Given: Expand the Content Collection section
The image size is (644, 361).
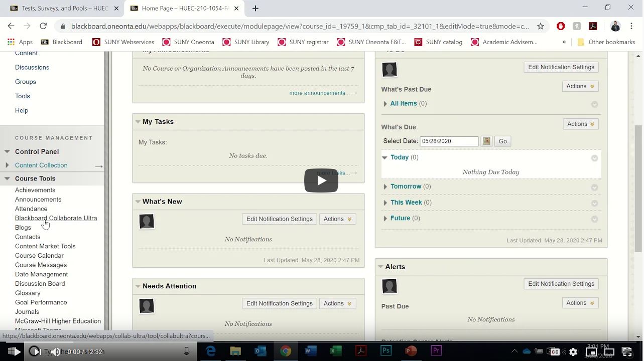Looking at the screenshot, I should click(x=7, y=165).
